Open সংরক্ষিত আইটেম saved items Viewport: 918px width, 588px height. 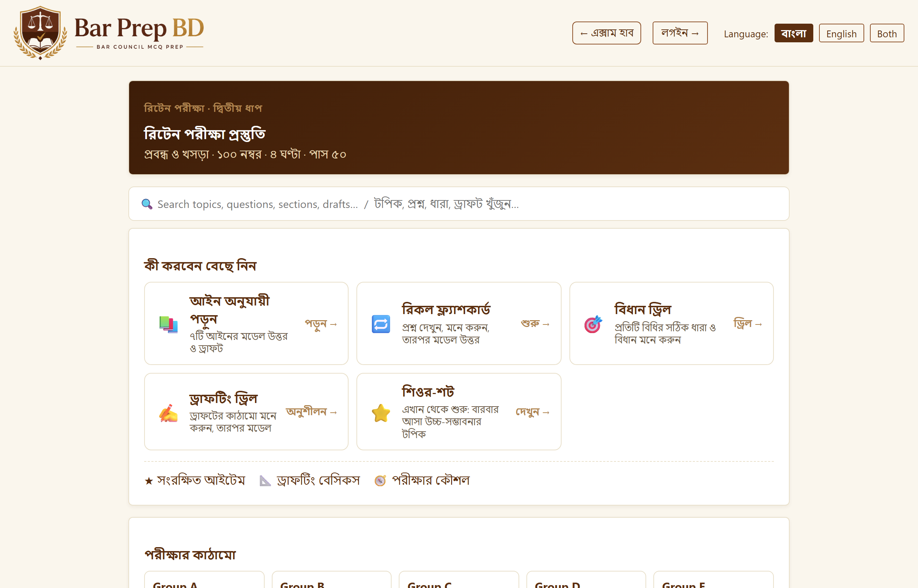coord(195,480)
